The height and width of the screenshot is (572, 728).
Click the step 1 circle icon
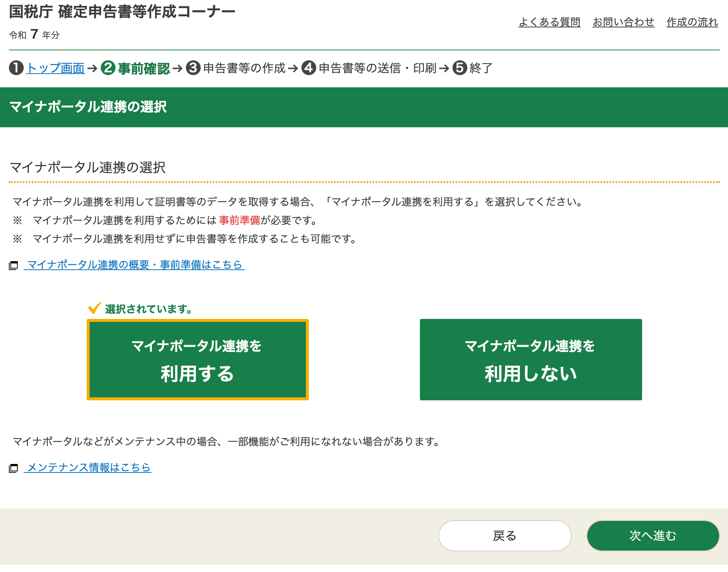(16, 68)
